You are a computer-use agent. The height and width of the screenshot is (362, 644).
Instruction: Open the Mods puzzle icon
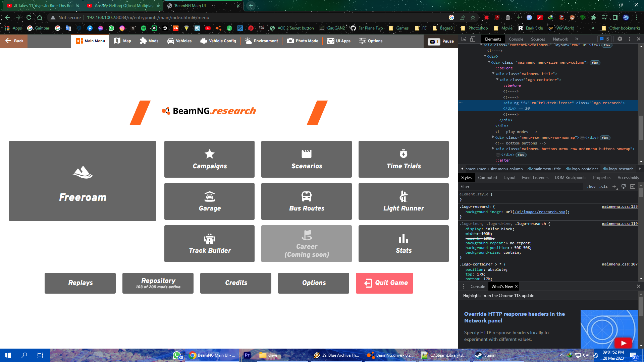[x=143, y=41]
